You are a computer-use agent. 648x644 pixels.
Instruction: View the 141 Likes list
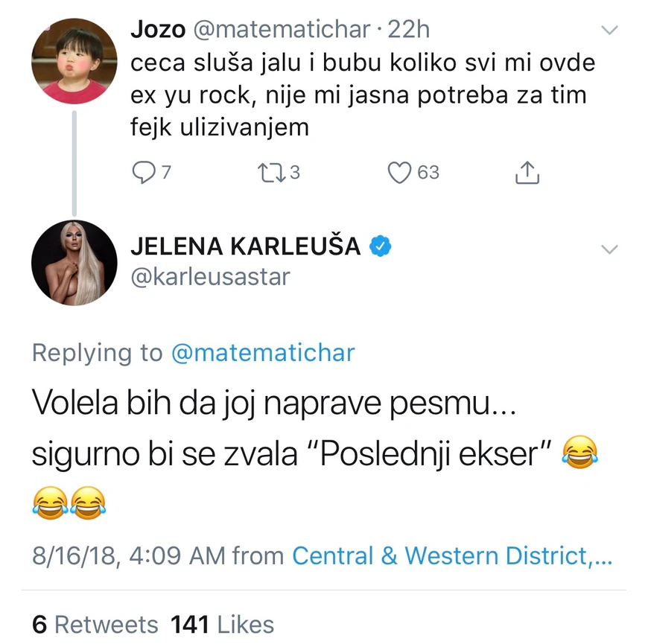click(x=222, y=624)
